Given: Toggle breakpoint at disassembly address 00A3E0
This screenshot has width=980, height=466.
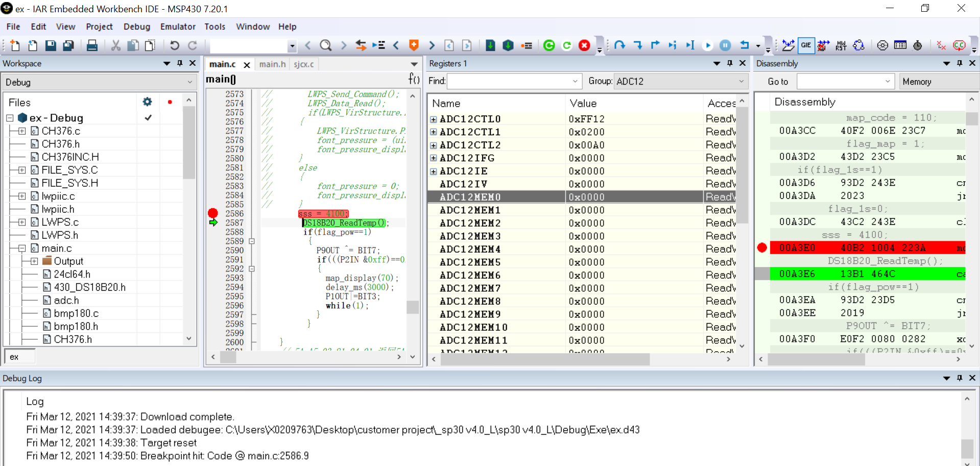Looking at the screenshot, I should point(762,248).
